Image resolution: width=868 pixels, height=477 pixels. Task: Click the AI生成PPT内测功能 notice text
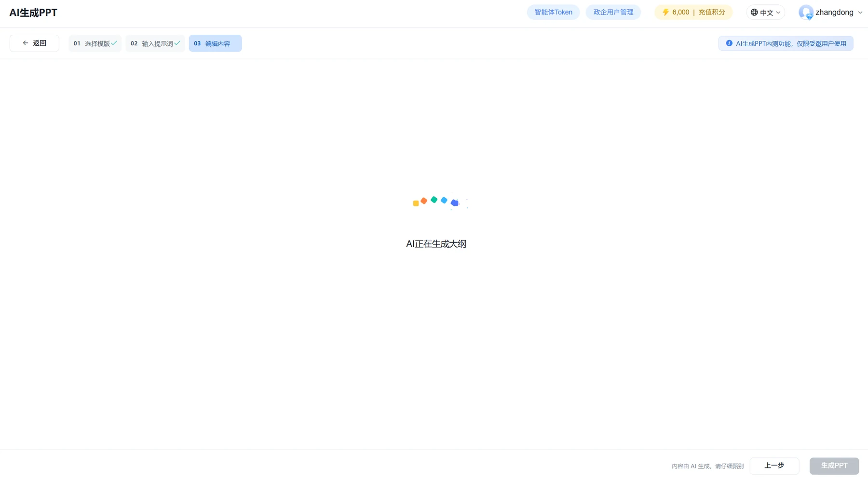[791, 43]
